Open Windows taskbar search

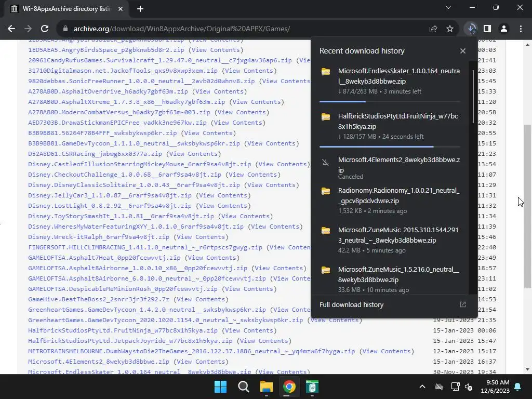[x=243, y=387]
